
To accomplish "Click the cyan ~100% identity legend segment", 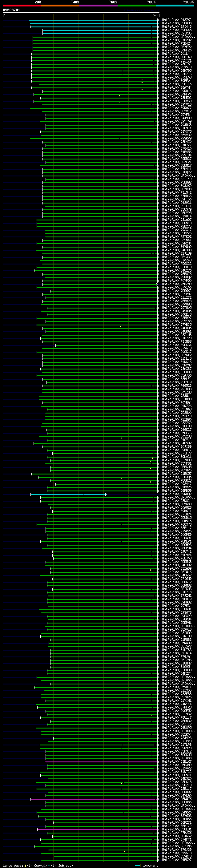I will click(175, 6).
